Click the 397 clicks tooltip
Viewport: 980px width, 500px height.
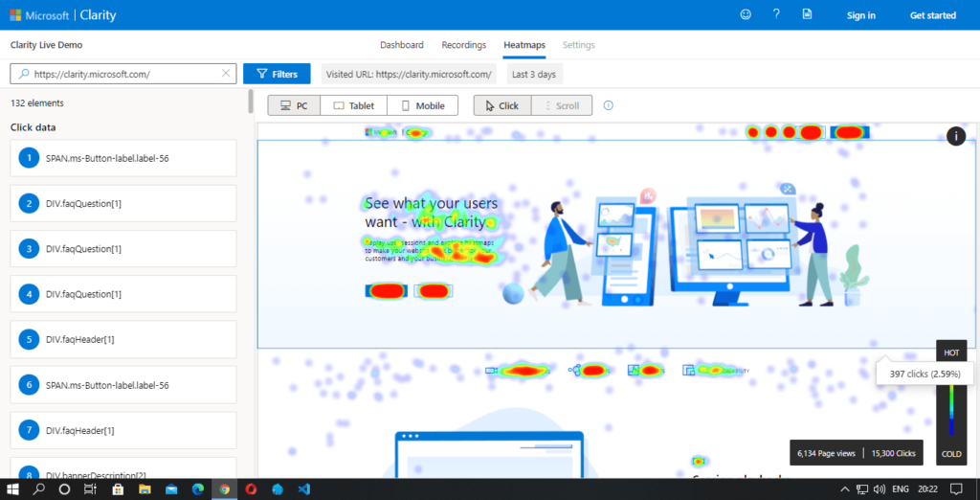(925, 374)
